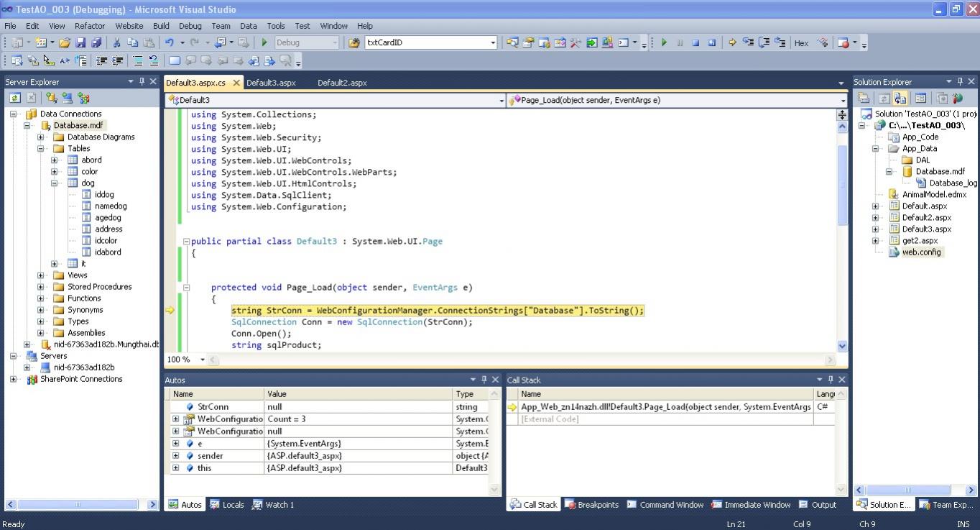Toggle pin on Server Explorer panel
Image resolution: width=980 pixels, height=530 pixels.
(x=142, y=81)
